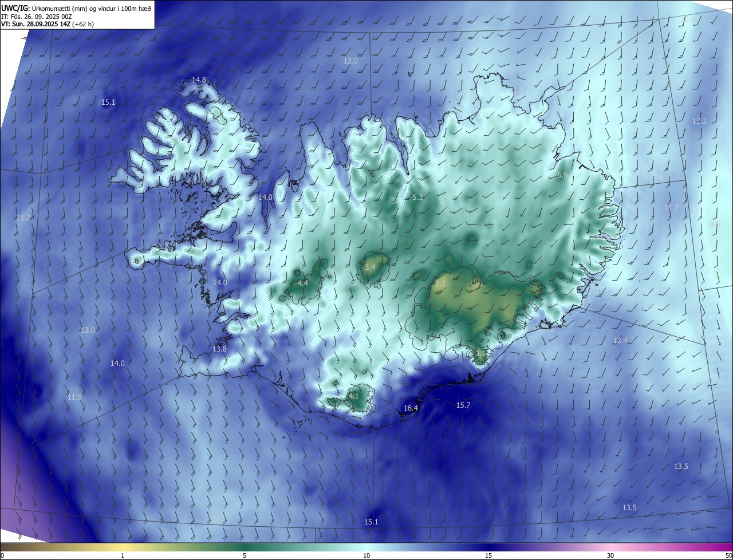Select the 14.8 value label on the map
Screen dimensions: 733x560
[199, 80]
